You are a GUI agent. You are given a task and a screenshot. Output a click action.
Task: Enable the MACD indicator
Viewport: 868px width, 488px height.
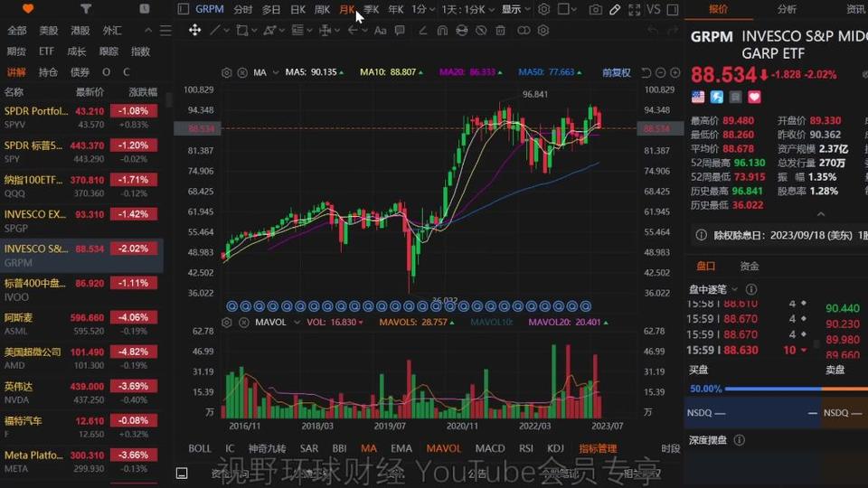point(490,448)
